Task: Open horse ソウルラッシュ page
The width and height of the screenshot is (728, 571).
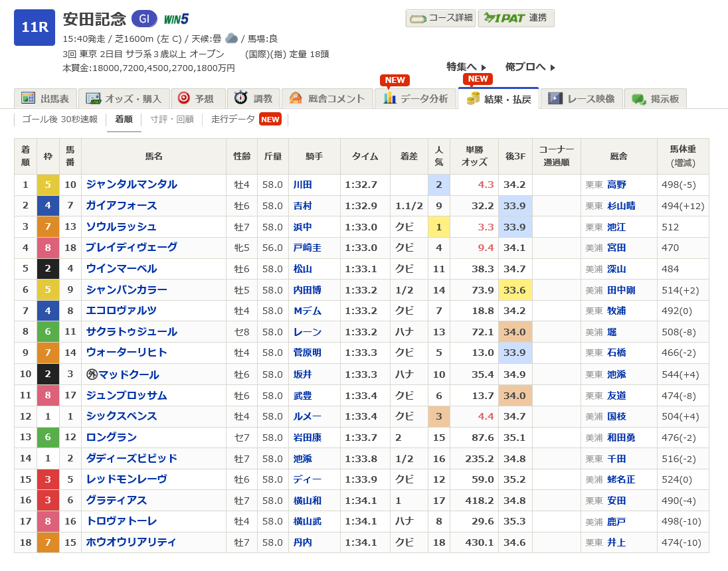Action: 122,226
